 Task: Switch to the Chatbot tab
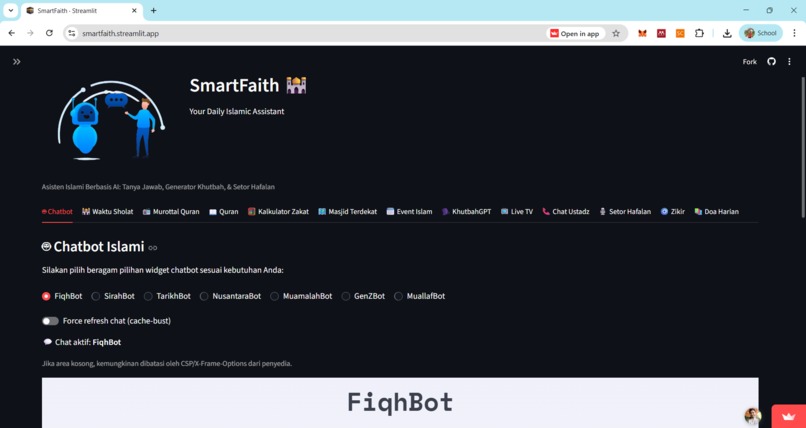pos(57,212)
